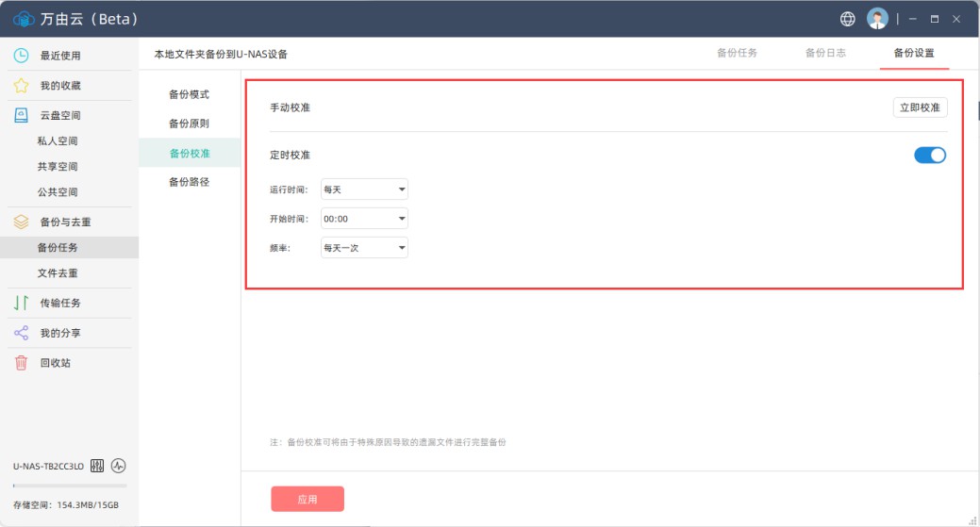Click the 立即校准 button
The height and width of the screenshot is (527, 980).
(x=920, y=107)
